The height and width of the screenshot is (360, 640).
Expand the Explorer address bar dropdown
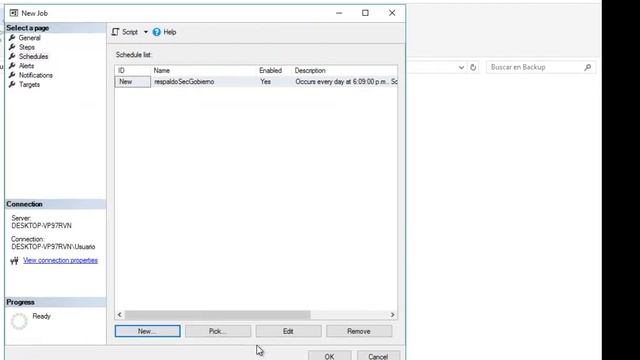click(461, 67)
